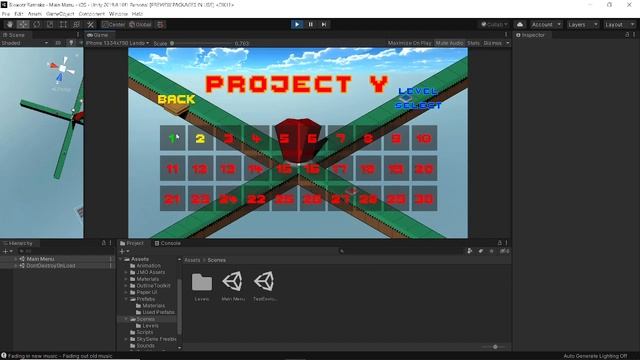Image resolution: width=640 pixels, height=360 pixels.
Task: Adjust the Game view Scale slider
Action: [x=202, y=43]
